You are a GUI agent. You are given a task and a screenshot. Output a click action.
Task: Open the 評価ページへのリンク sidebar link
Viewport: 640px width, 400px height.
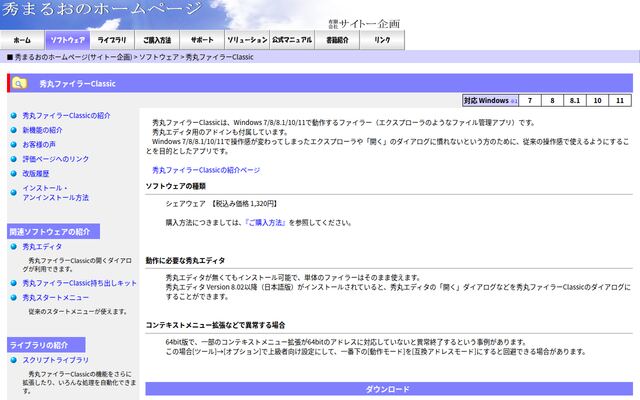click(x=56, y=159)
